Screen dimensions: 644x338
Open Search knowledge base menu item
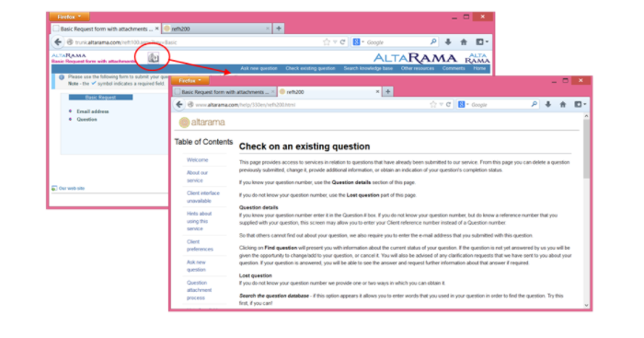[x=368, y=68]
